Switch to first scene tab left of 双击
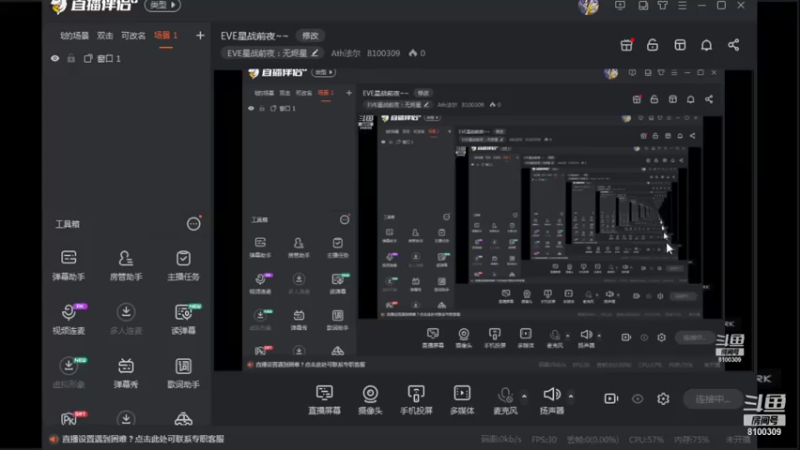Screen dimensions: 800x450 [x=74, y=35]
